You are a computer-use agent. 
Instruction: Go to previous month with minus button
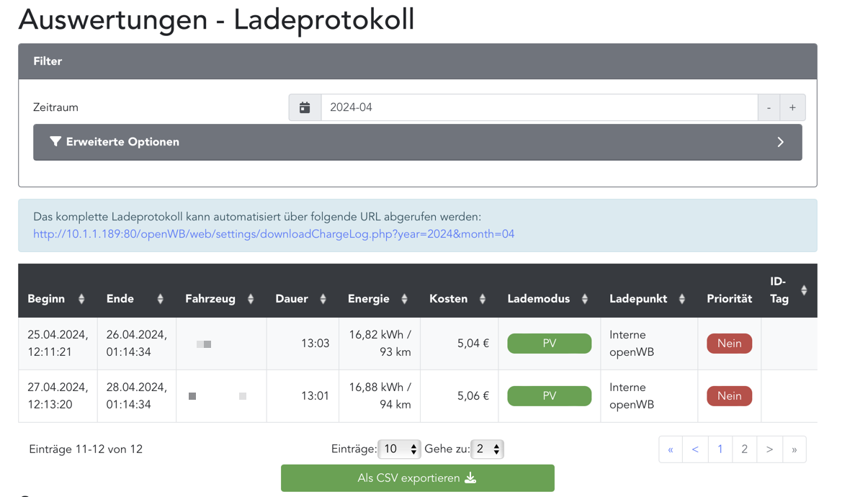pos(769,107)
